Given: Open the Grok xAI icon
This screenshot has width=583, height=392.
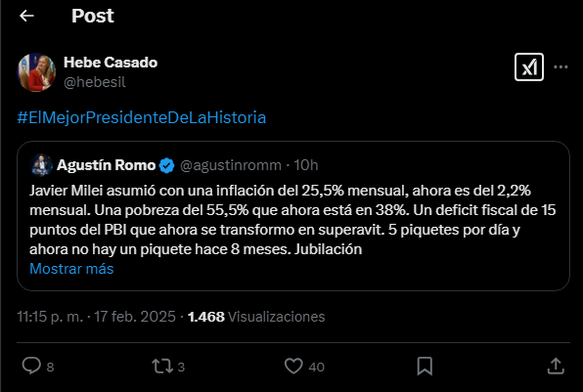Looking at the screenshot, I should [x=529, y=67].
